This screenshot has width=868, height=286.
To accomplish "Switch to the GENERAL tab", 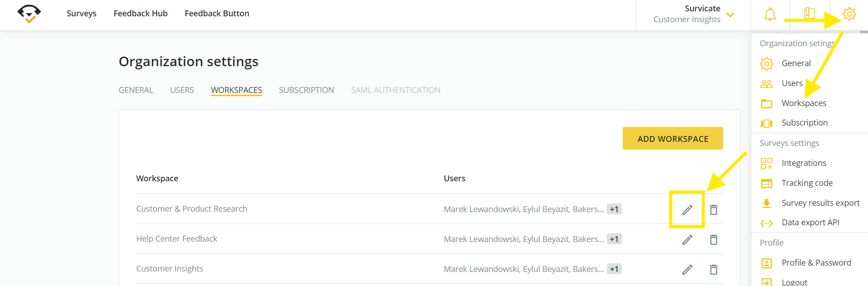I will [136, 90].
